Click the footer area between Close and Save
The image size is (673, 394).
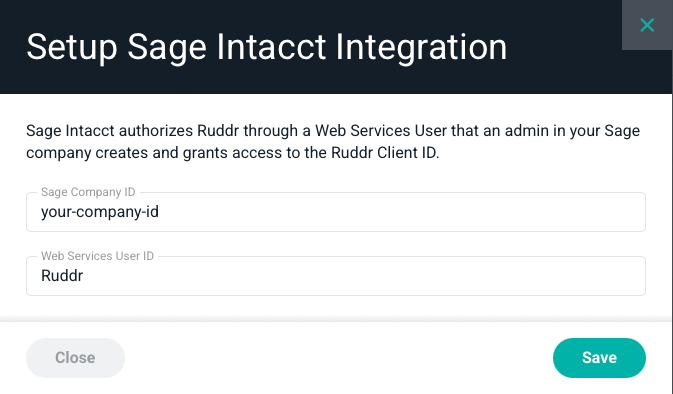339,358
